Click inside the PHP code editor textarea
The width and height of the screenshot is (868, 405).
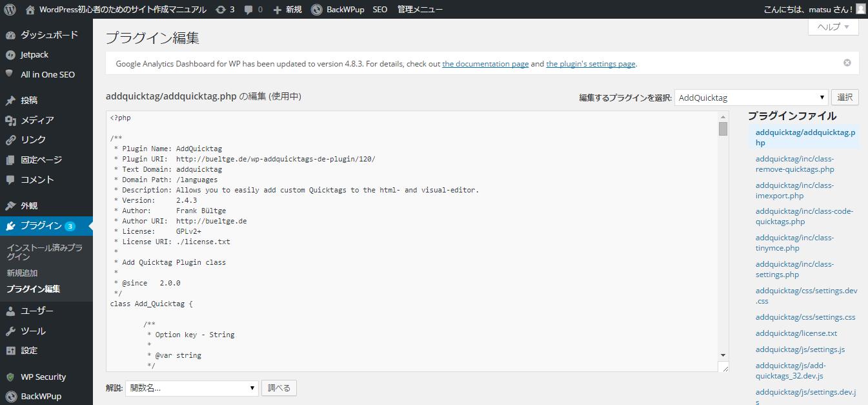pos(412,241)
